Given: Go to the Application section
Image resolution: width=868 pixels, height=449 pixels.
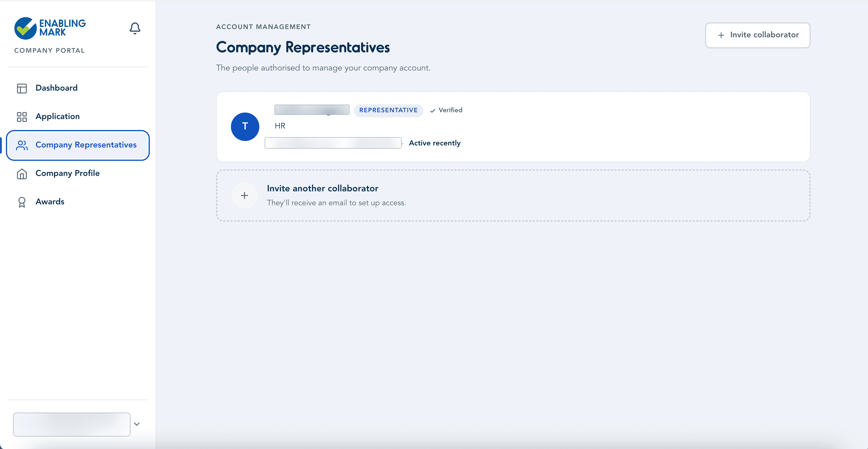Looking at the screenshot, I should click(x=78, y=116).
